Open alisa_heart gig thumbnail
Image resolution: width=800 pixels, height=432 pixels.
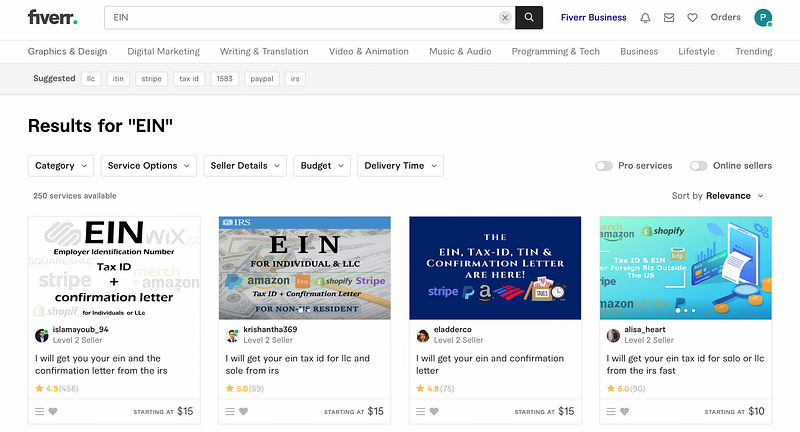click(x=686, y=268)
